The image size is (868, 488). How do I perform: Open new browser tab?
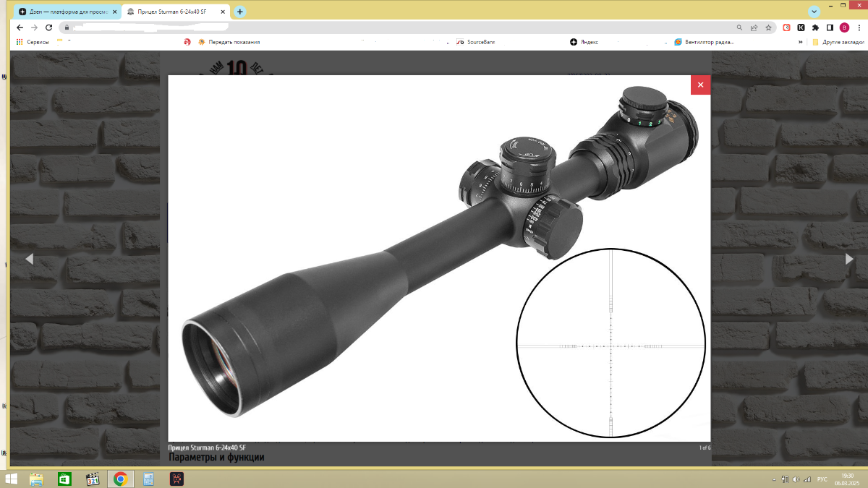point(240,12)
